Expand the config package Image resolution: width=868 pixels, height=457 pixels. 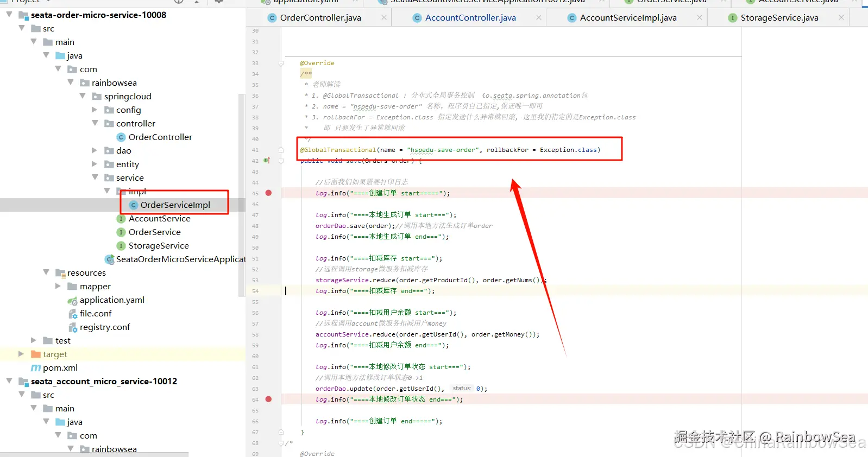click(95, 110)
